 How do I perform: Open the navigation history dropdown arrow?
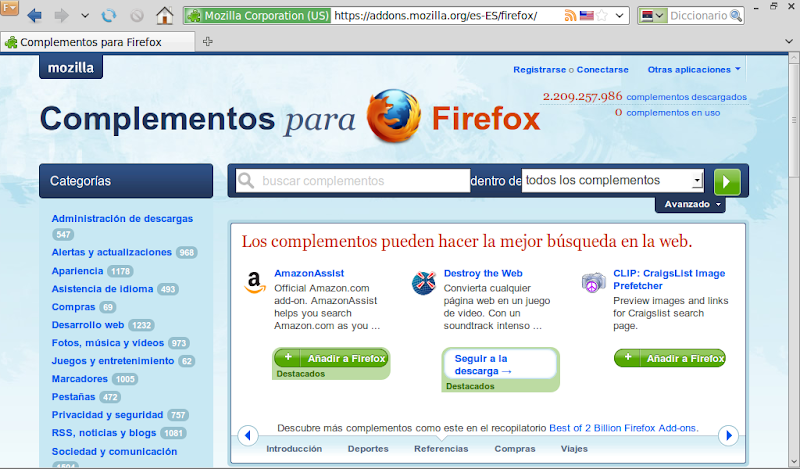pos(85,16)
